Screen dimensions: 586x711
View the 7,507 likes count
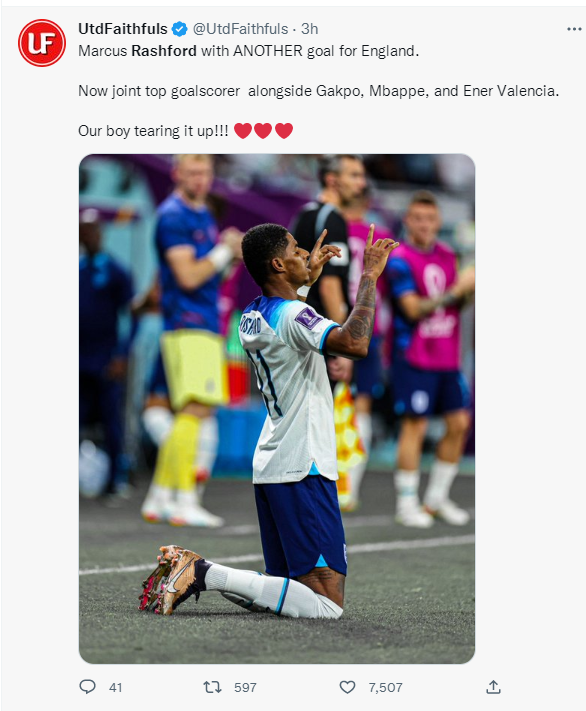click(x=385, y=687)
